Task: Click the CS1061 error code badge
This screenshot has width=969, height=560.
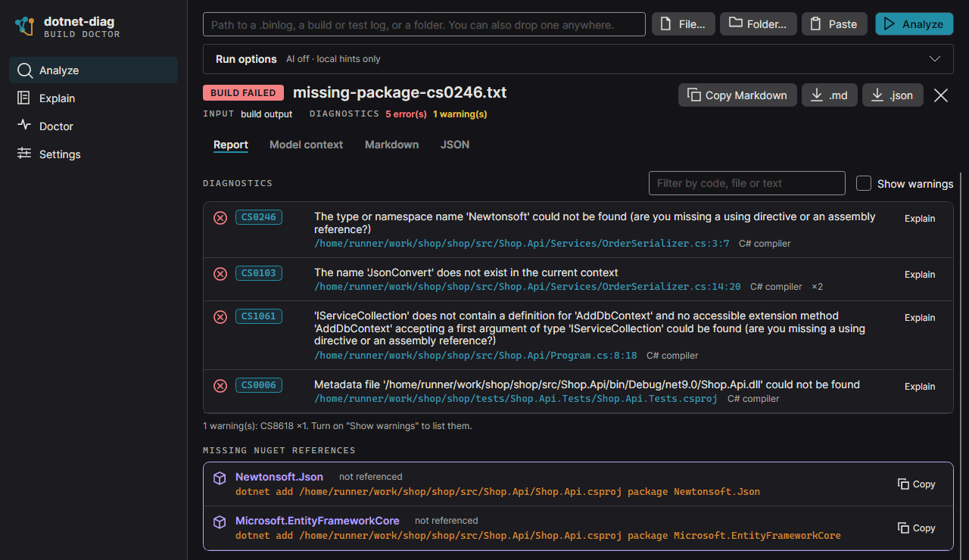Action: click(259, 316)
